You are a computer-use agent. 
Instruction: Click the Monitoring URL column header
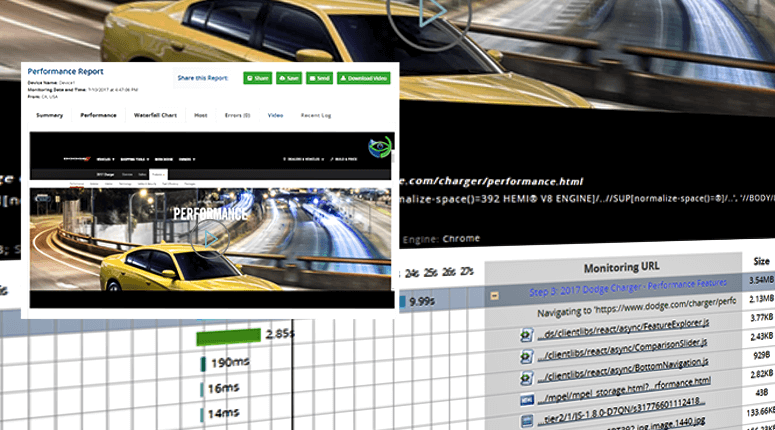621,267
